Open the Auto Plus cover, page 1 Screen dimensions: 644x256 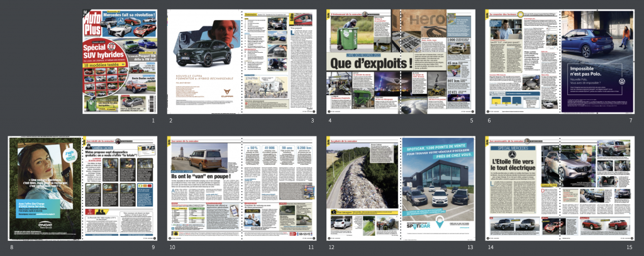click(x=120, y=62)
